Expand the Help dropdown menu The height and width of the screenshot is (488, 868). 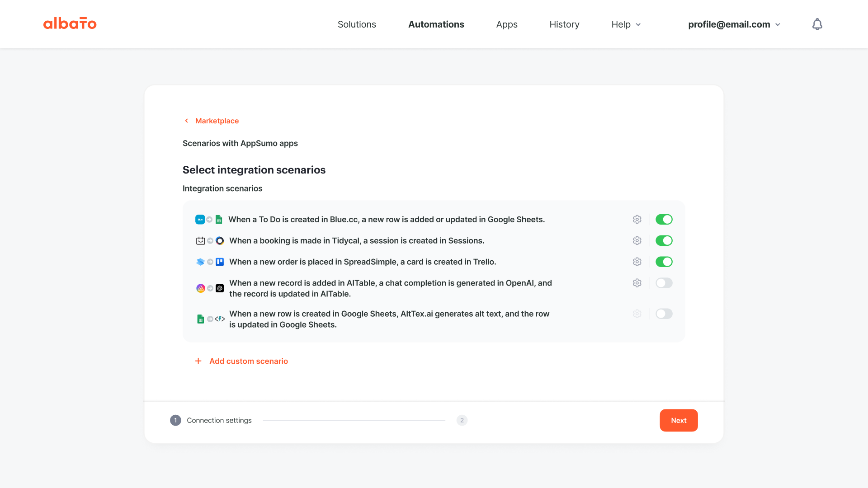click(626, 24)
